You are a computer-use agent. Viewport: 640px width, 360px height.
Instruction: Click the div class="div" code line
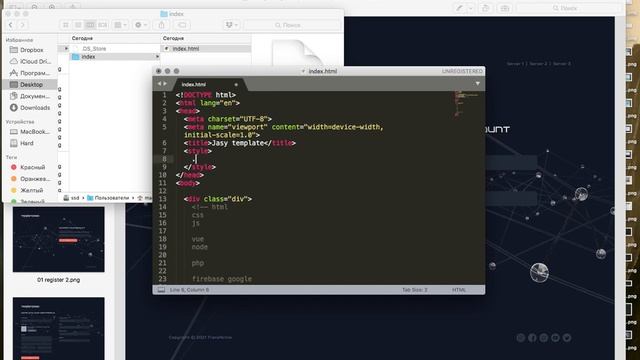tap(218, 199)
